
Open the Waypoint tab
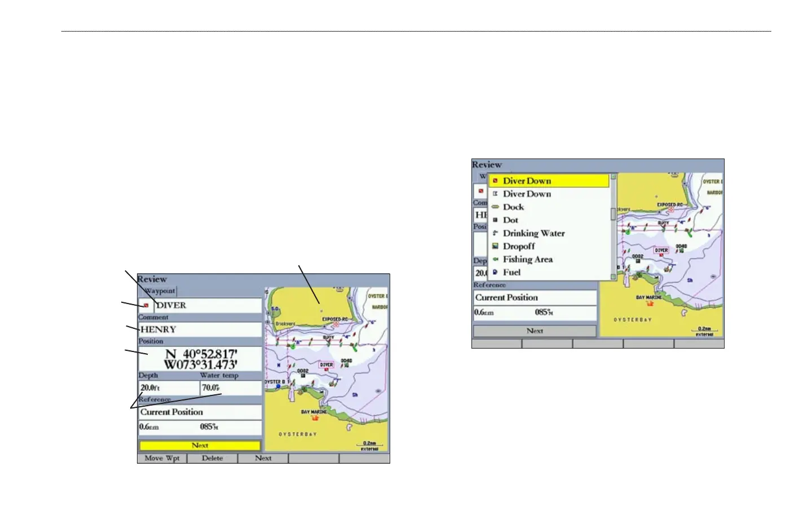160,291
